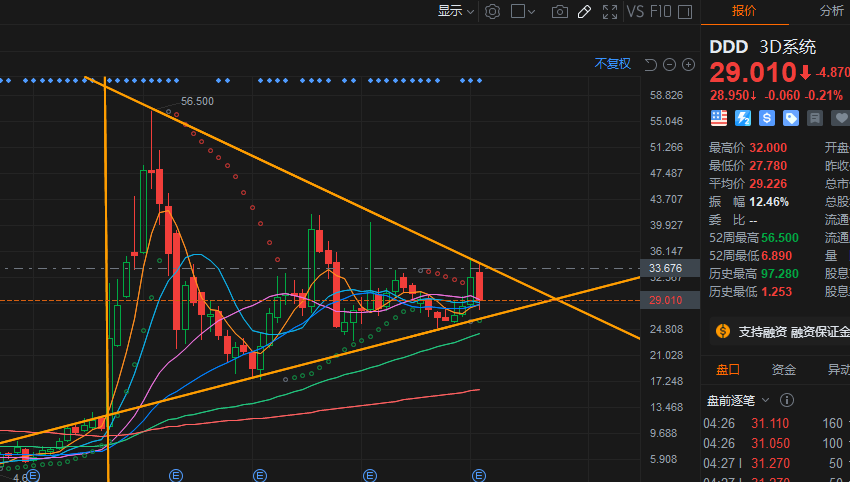Switch to the 分析 tab
This screenshot has height=482, width=850.
832,11
